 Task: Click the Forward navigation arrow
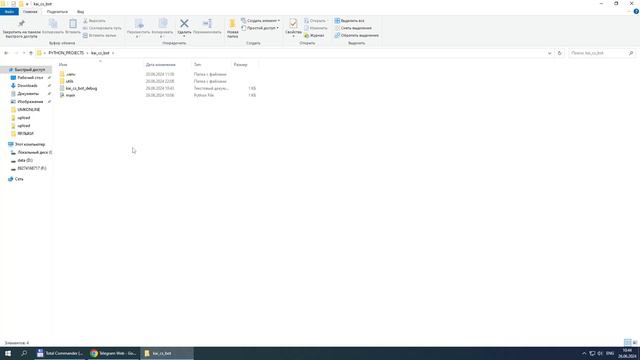16,53
